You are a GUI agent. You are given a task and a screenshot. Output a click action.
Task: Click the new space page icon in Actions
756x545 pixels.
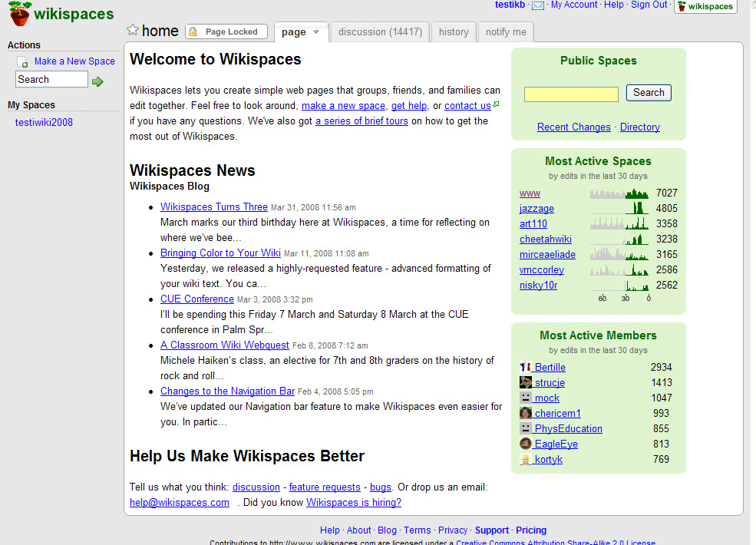23,62
